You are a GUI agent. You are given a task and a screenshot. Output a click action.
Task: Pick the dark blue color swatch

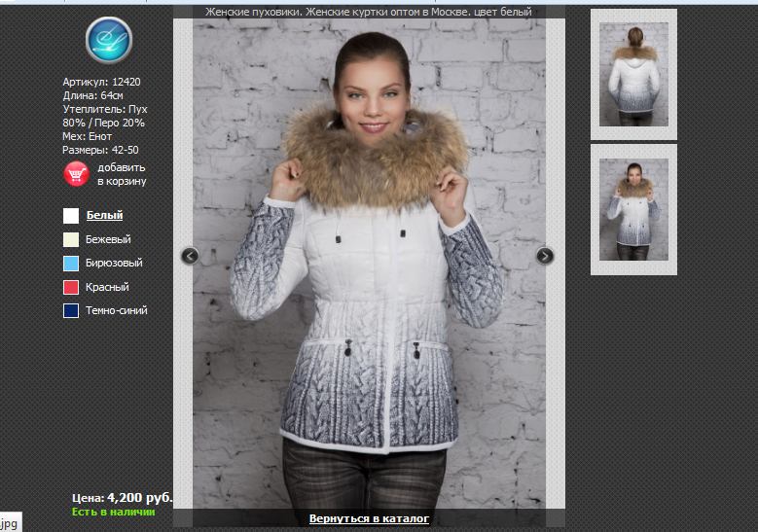click(x=71, y=310)
